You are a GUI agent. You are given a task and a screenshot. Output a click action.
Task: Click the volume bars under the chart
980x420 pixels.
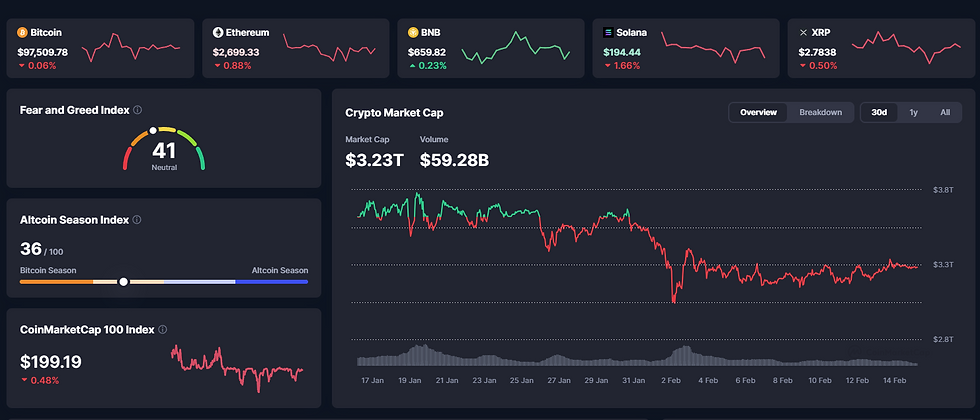[638, 356]
